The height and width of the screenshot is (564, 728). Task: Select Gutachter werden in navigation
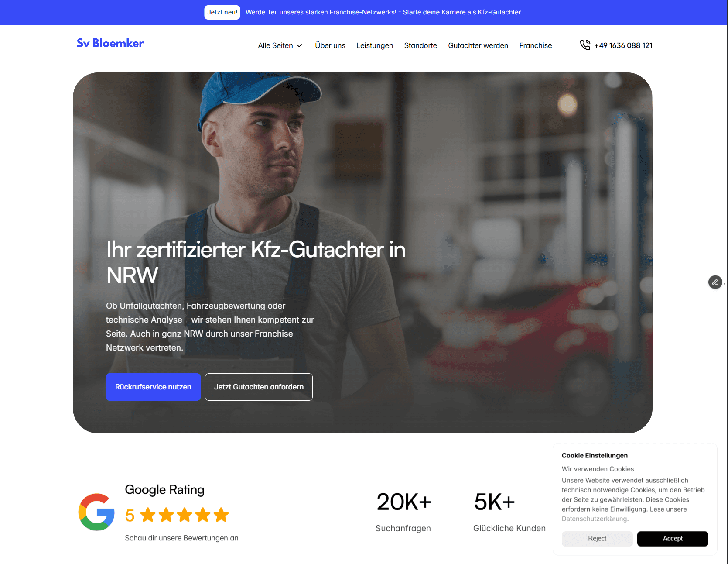coord(478,45)
